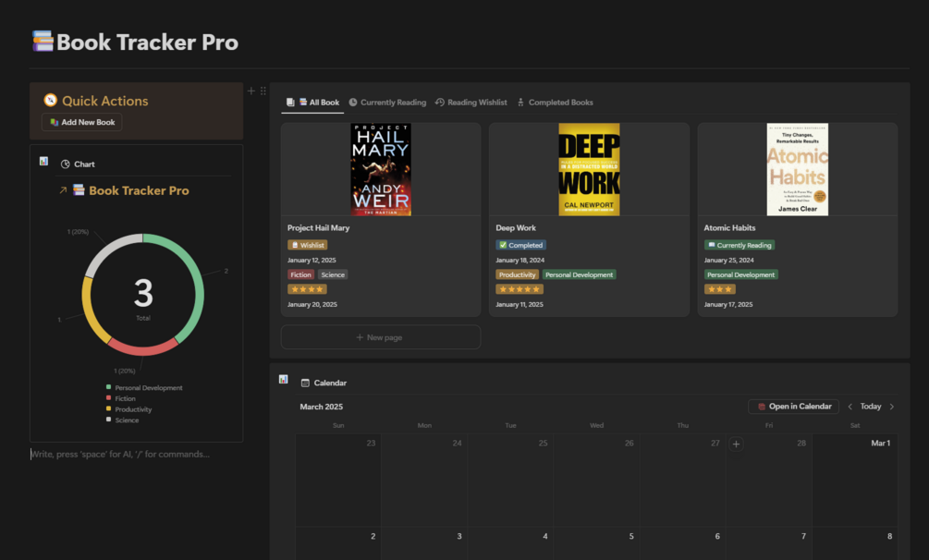Select the Chart view tab

(x=78, y=164)
